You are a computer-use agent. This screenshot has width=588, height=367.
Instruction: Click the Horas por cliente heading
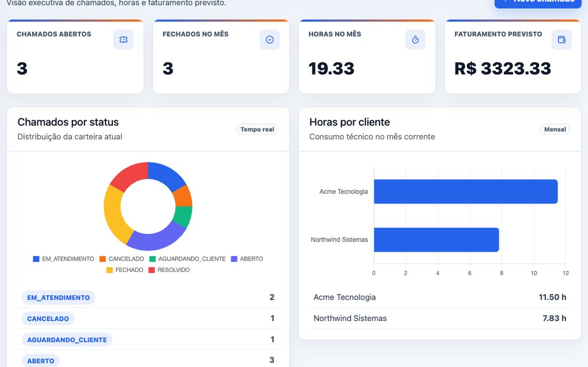[350, 122]
